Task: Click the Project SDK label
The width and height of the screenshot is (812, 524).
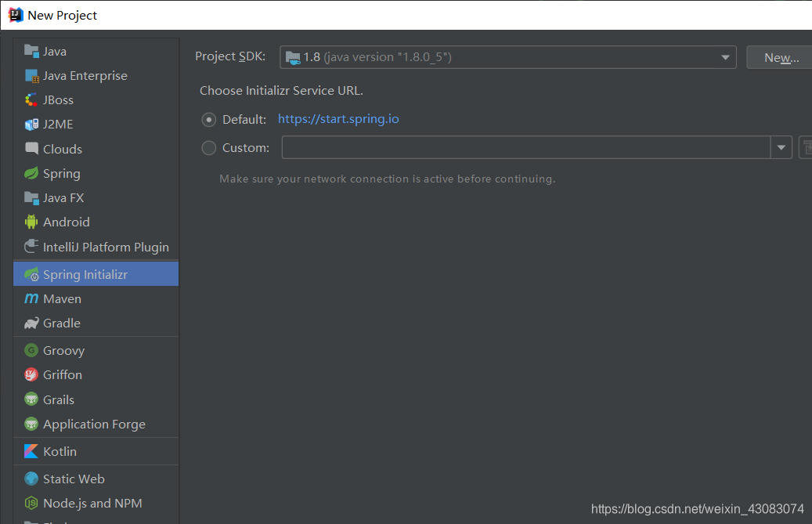Action: click(230, 56)
